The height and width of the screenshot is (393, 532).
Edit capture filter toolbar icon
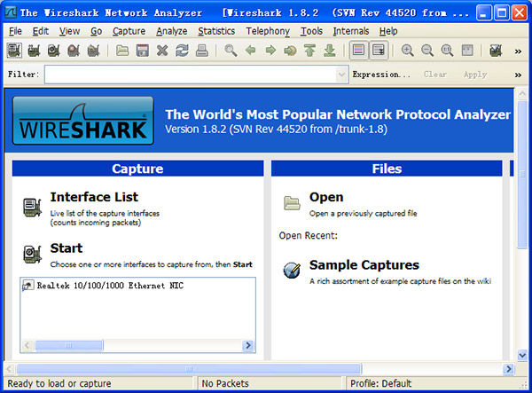(496, 51)
